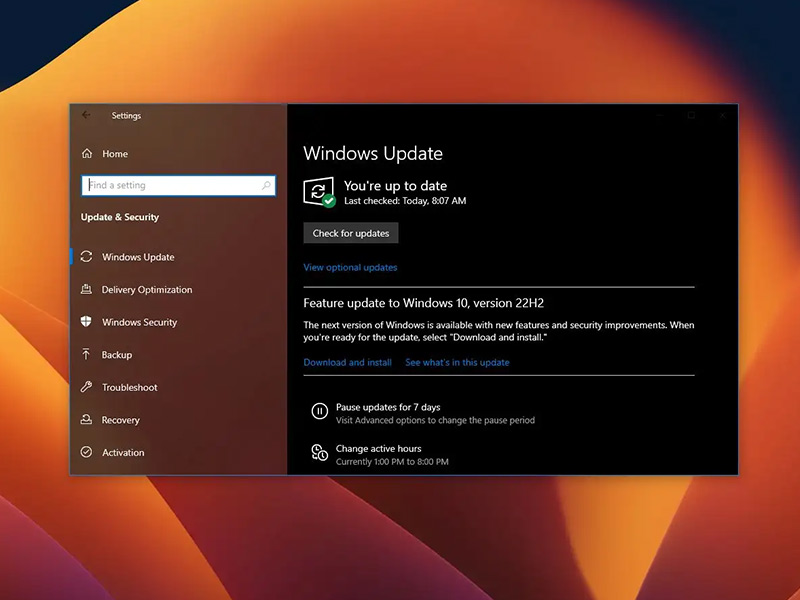This screenshot has height=600, width=800.
Task: Click the Home icon in sidebar
Action: (x=87, y=154)
